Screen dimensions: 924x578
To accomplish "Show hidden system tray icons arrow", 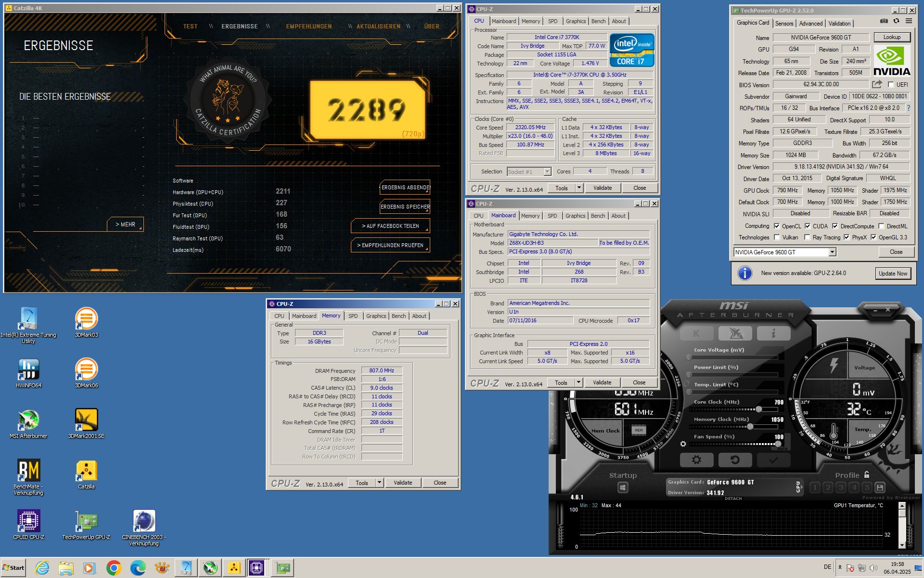I will point(840,567).
